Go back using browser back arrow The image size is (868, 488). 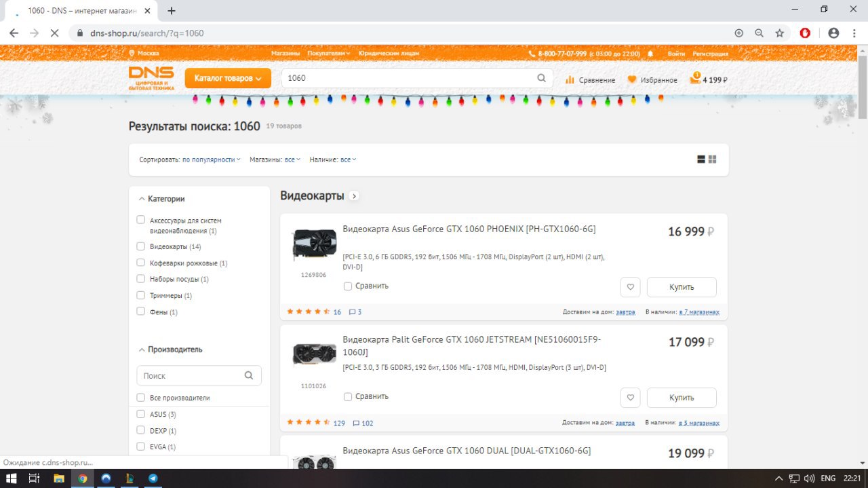[x=14, y=33]
